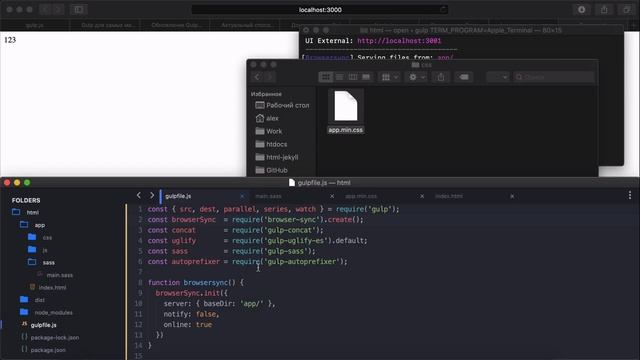Open main.sass from sidebar tree

coord(60,275)
